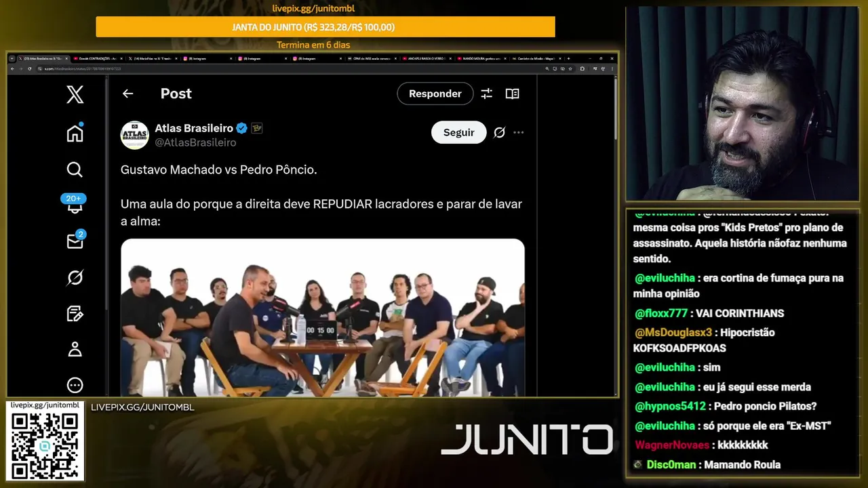This screenshot has height=488, width=868.
Task: Play the embedded debate video thumbnail
Action: click(x=323, y=317)
